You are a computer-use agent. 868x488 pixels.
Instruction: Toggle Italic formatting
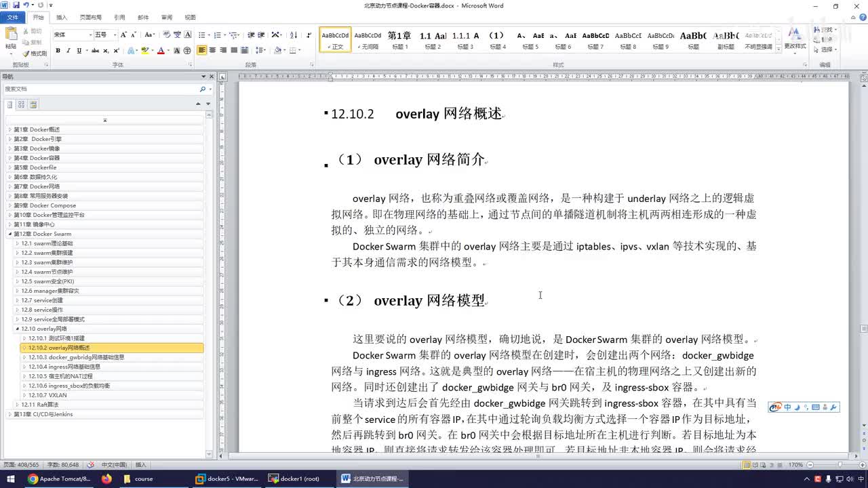68,50
